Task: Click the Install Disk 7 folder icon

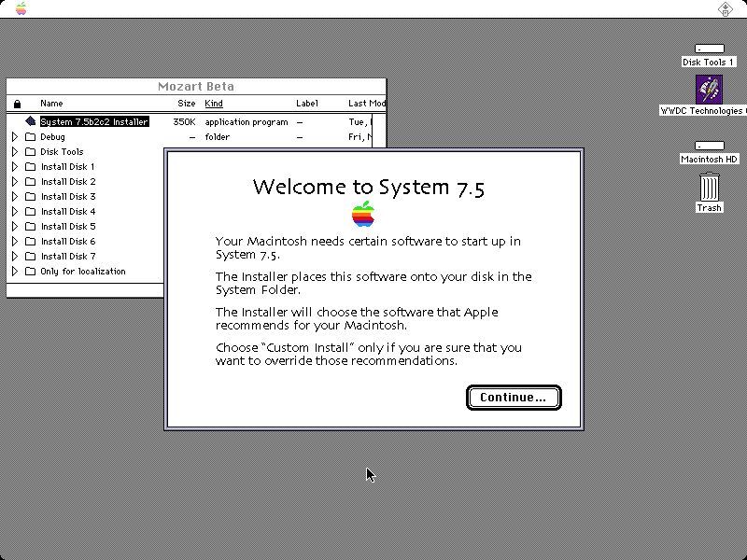Action: (x=31, y=256)
